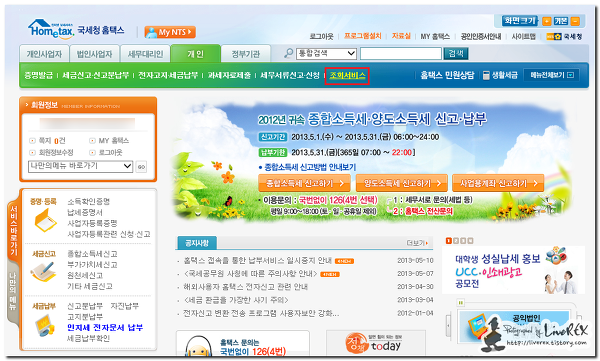The width and height of the screenshot is (600, 361).
Task: Expand the 통합검색 dropdown
Action: click(326, 54)
